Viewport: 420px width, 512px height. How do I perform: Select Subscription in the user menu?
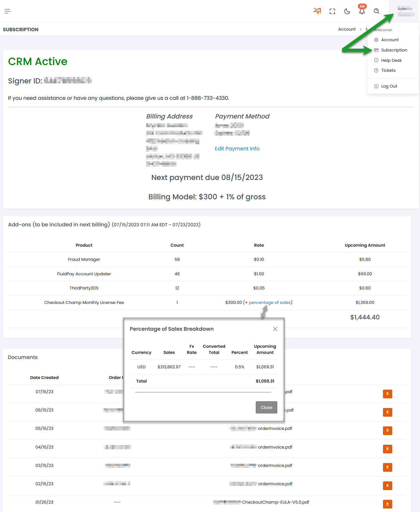coord(394,50)
